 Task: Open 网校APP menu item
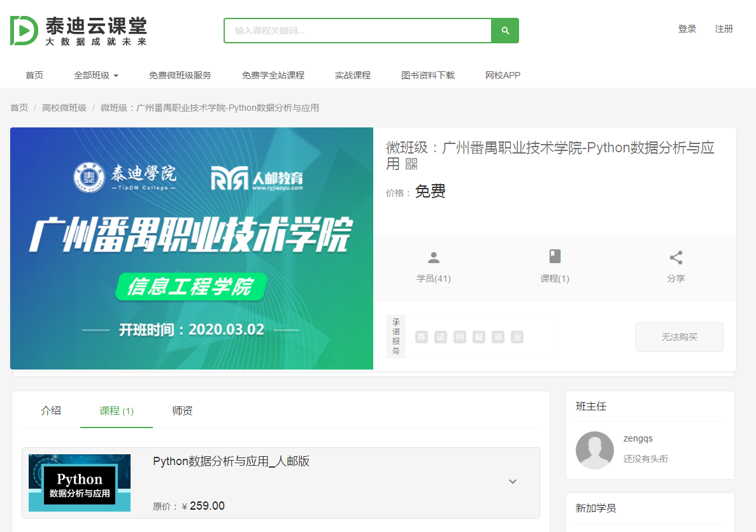coord(503,75)
